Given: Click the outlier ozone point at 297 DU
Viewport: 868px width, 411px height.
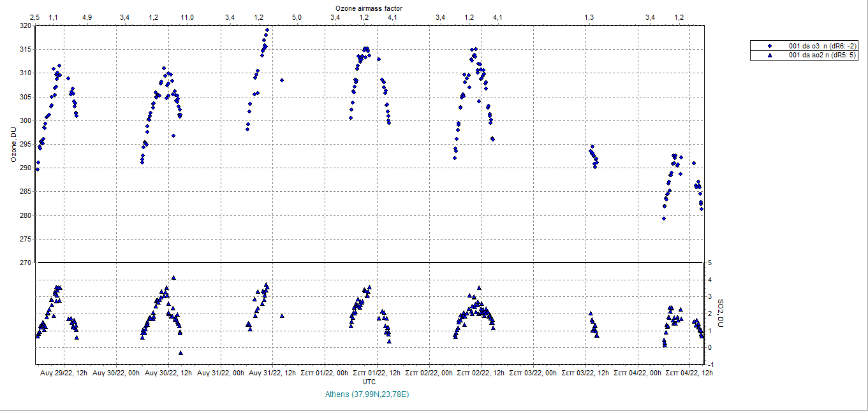Looking at the screenshot, I should (x=173, y=135).
